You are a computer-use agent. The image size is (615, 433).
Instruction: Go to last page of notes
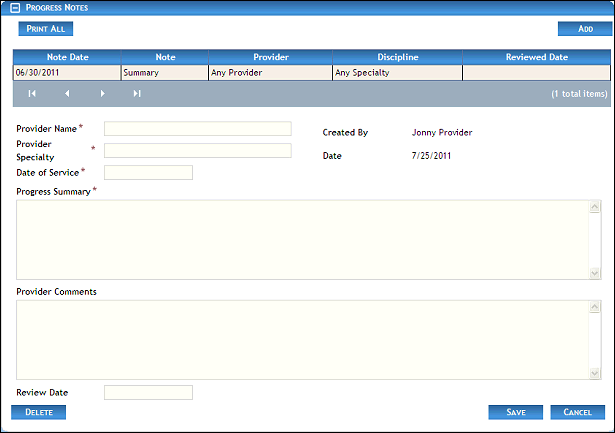[137, 94]
